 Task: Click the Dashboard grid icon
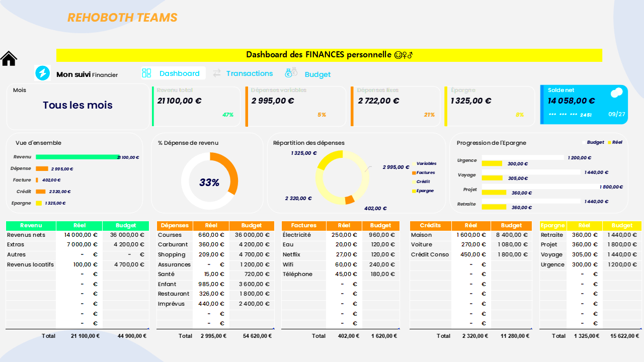[146, 73]
